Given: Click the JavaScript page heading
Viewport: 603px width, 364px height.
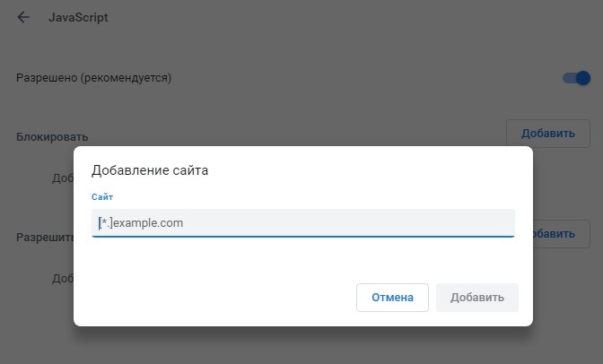Looking at the screenshot, I should [x=78, y=17].
